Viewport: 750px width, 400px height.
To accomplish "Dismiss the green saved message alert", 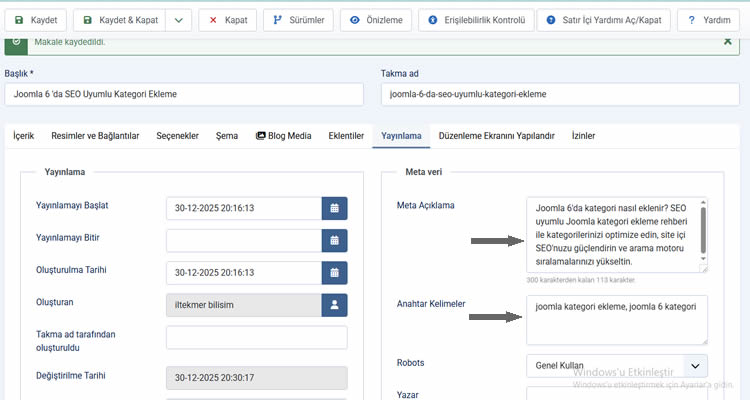I will (727, 42).
